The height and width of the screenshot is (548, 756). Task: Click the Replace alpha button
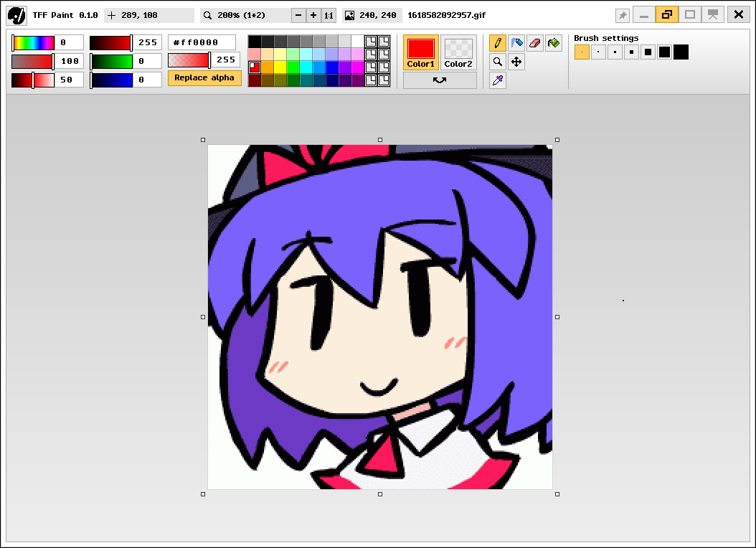(x=204, y=78)
